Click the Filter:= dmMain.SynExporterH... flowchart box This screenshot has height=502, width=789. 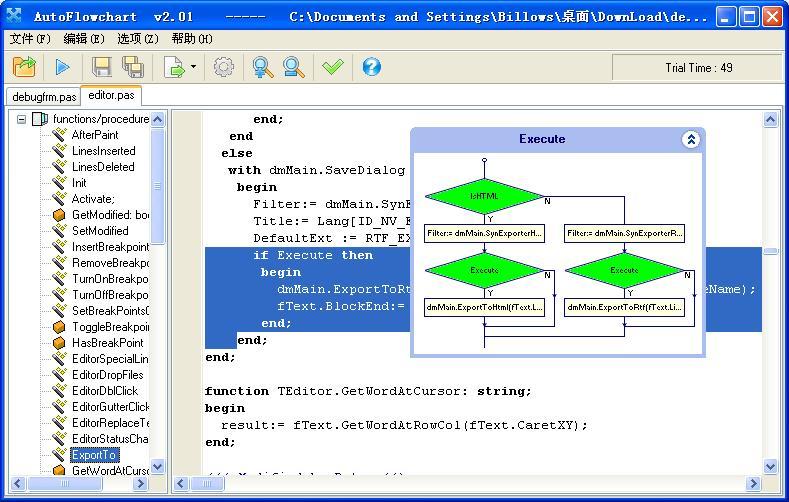pyautogui.click(x=484, y=233)
